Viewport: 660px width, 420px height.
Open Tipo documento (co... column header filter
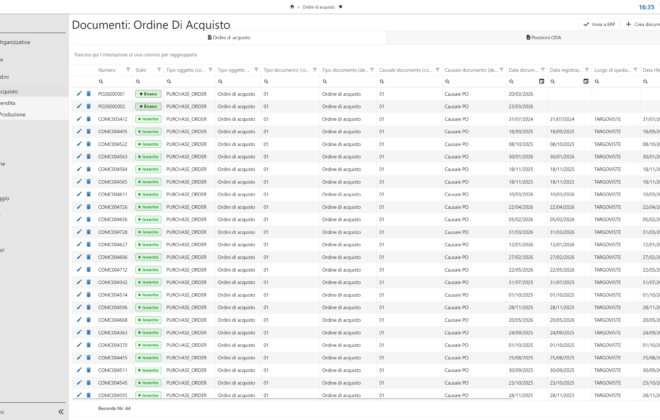click(x=315, y=70)
